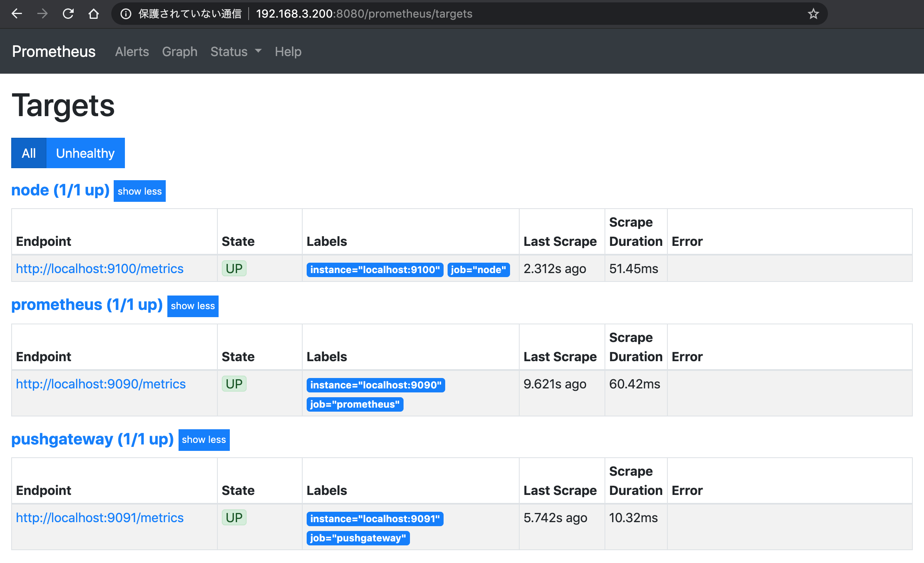Click the Scrape Duration header in prometheus table

click(636, 347)
